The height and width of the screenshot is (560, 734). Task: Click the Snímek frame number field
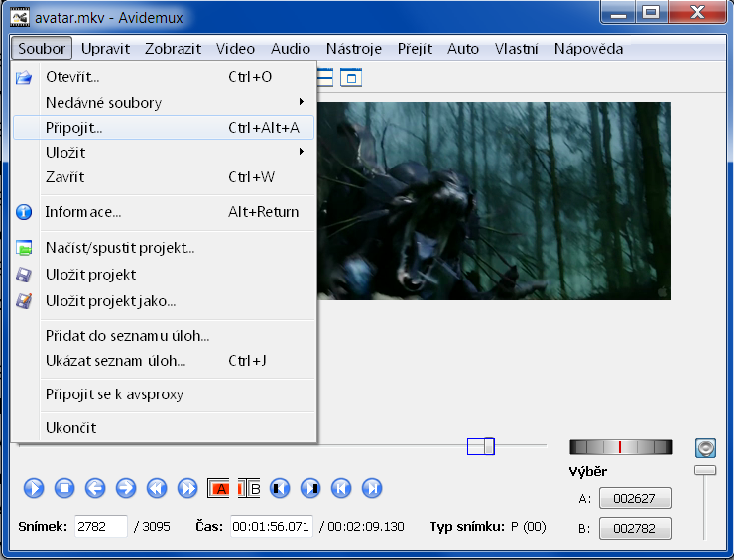pyautogui.click(x=100, y=527)
